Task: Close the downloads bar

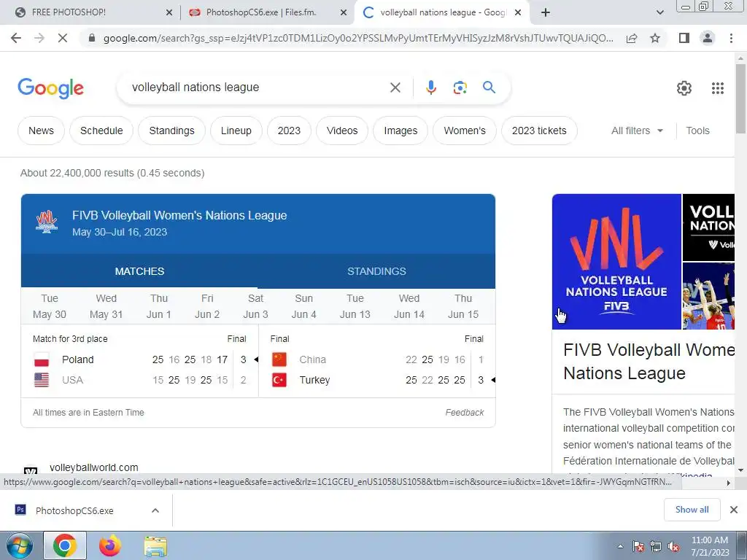Action: click(x=734, y=510)
